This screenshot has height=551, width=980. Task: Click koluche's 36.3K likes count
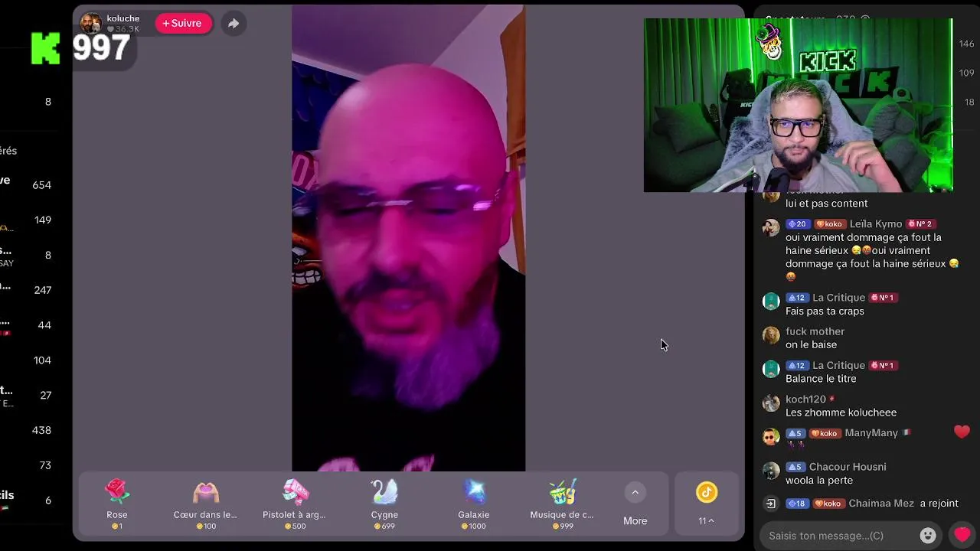click(122, 29)
